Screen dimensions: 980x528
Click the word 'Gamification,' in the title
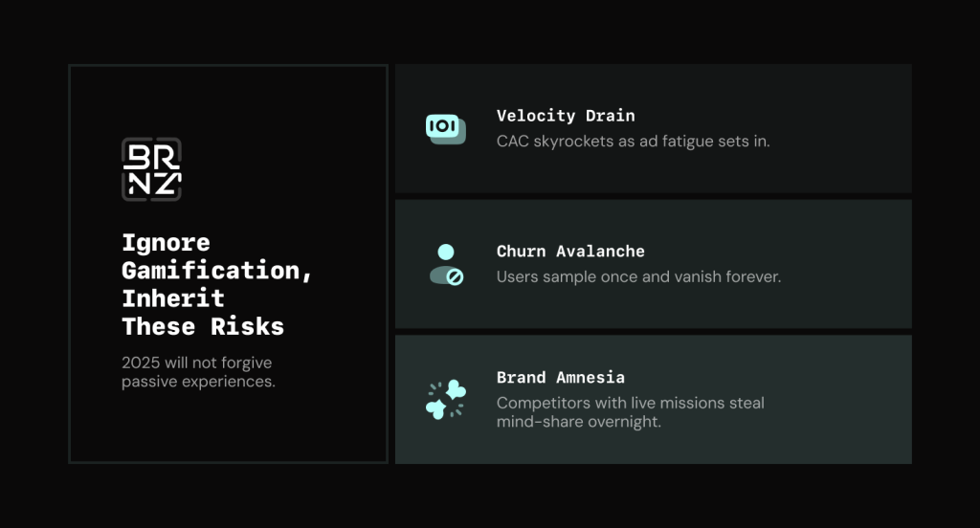(217, 271)
